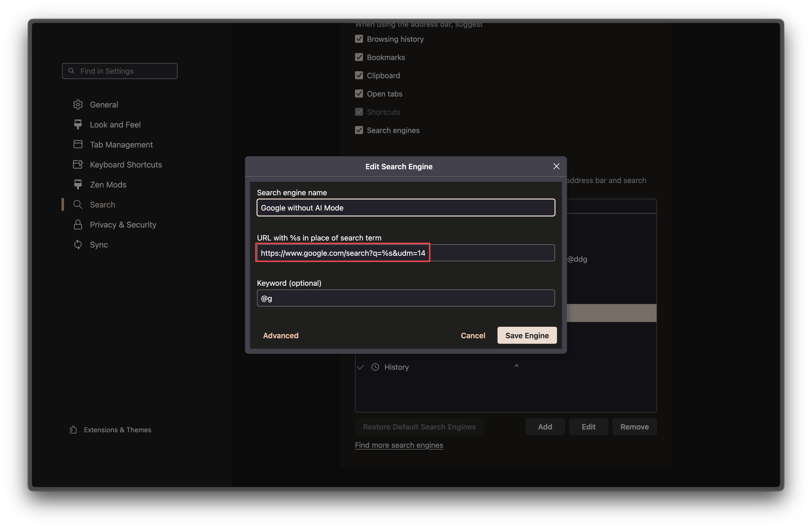Click the Tab Management window icon

[78, 144]
